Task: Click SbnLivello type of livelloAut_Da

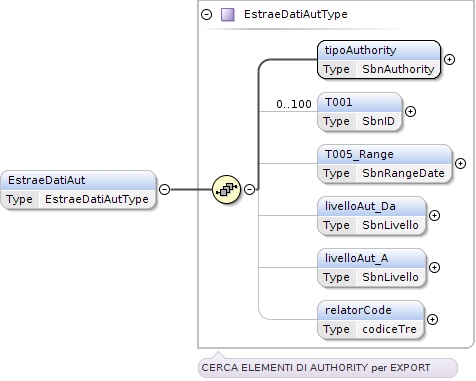Action: [390, 225]
